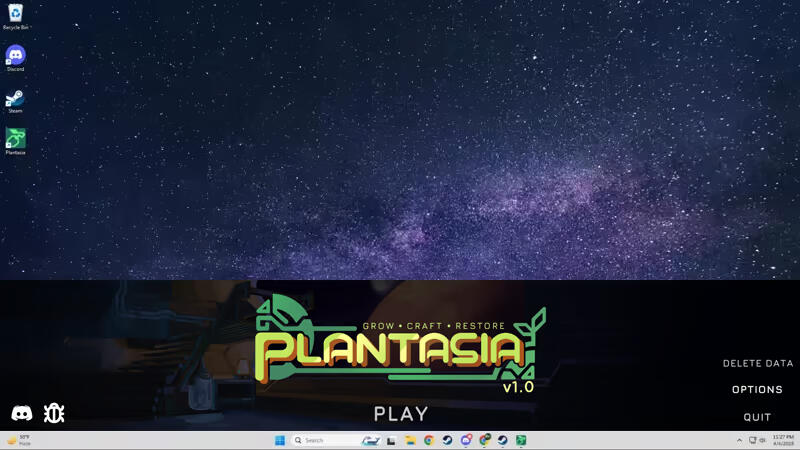Select the Discord desktop shortcut

coord(16,58)
